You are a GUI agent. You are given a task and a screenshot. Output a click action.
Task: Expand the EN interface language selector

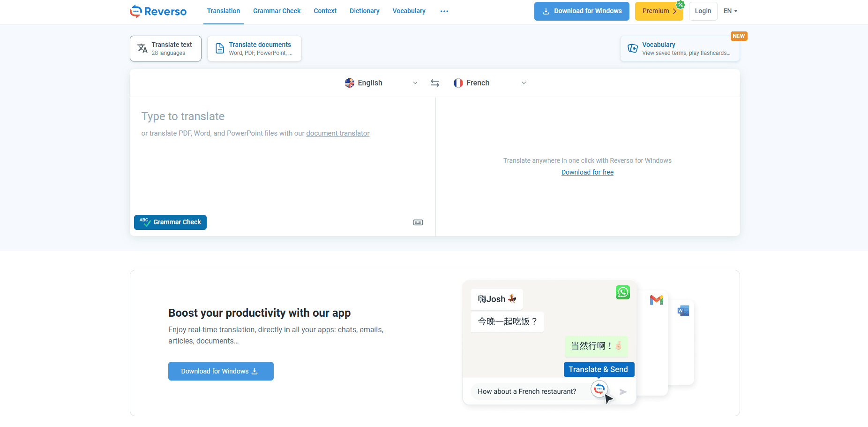730,10
